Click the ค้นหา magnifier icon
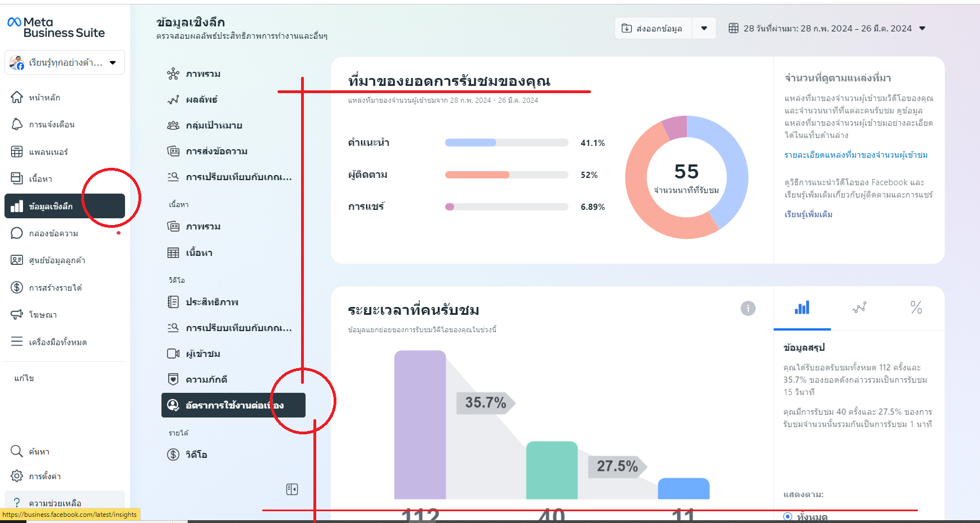 [x=17, y=451]
